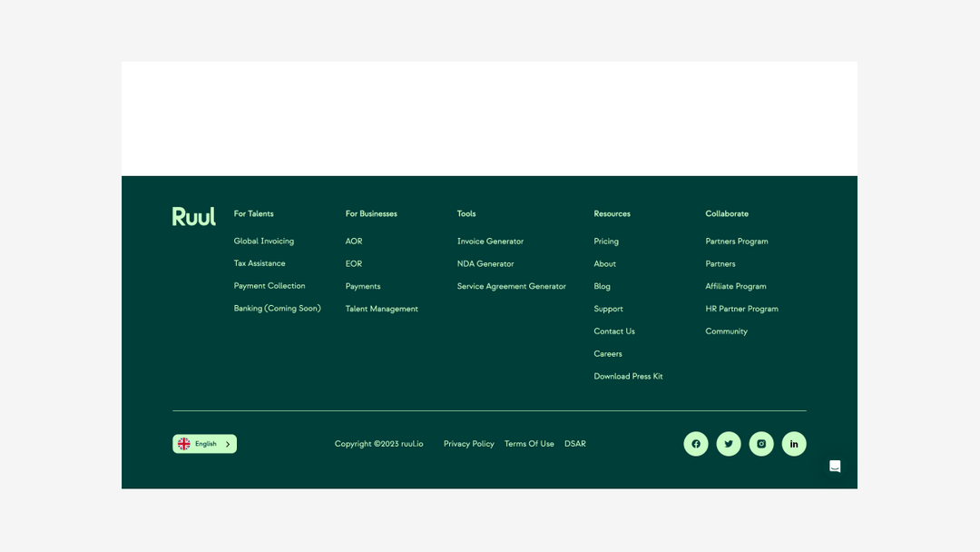Open the chat widget icon
Image resolution: width=980 pixels, height=552 pixels.
(835, 466)
